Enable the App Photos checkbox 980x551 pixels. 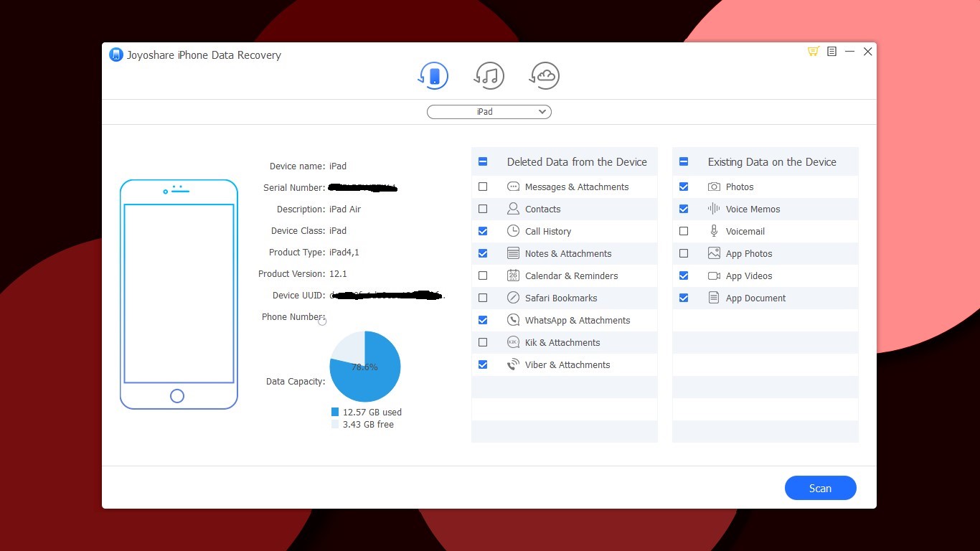point(684,253)
